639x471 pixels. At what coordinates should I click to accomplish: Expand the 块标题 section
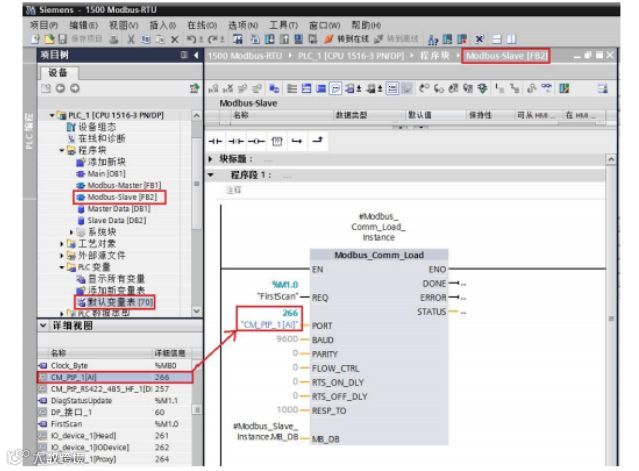tap(211, 158)
